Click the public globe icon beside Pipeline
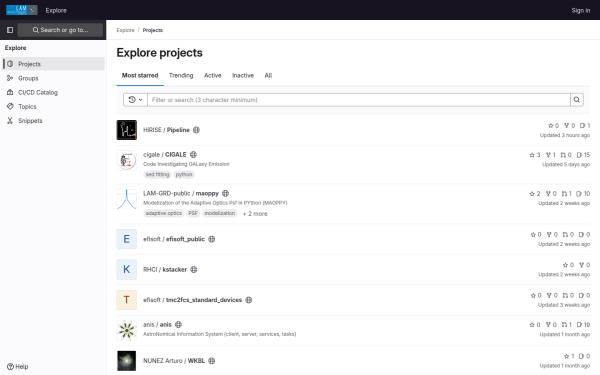The height and width of the screenshot is (375, 600). point(196,130)
